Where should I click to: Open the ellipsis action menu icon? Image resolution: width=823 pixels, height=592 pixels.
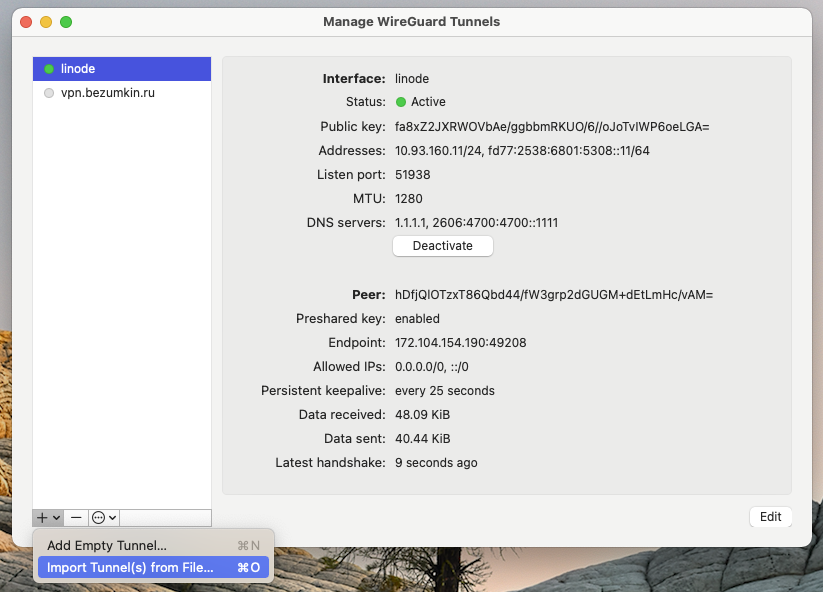(x=98, y=518)
